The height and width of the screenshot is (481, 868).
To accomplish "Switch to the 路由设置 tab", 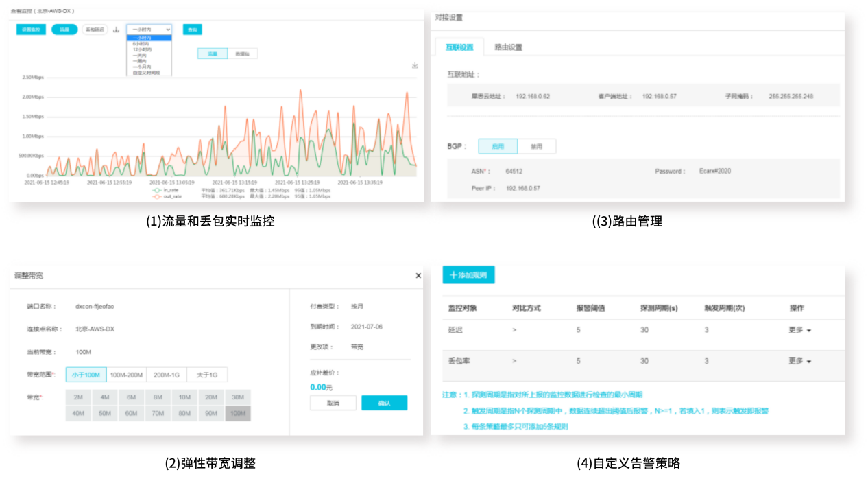I will [x=508, y=47].
